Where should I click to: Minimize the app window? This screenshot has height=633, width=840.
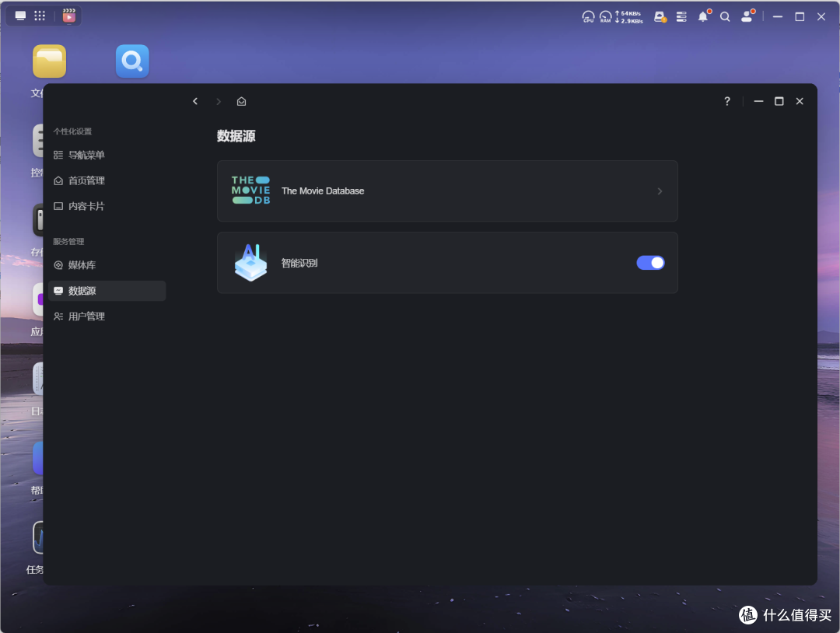pos(758,101)
